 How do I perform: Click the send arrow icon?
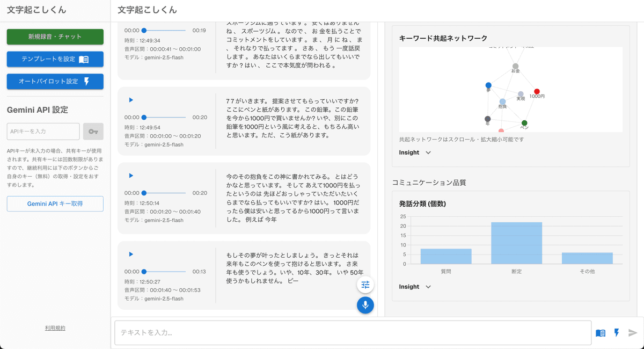click(633, 333)
